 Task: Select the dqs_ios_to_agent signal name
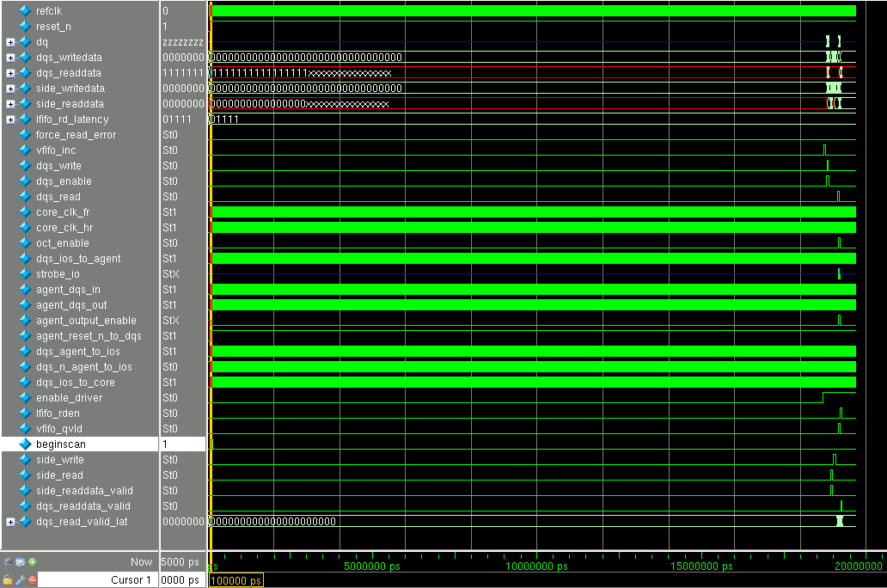[78, 259]
